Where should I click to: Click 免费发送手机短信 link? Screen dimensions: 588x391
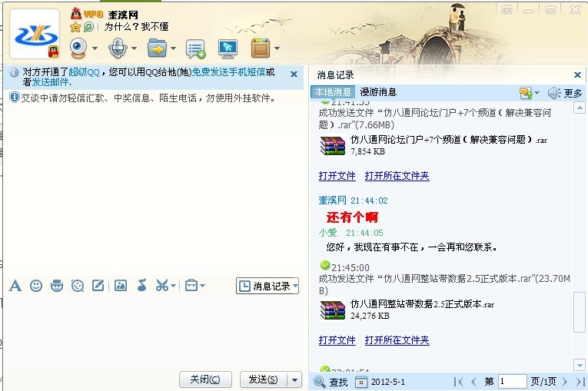[x=228, y=72]
